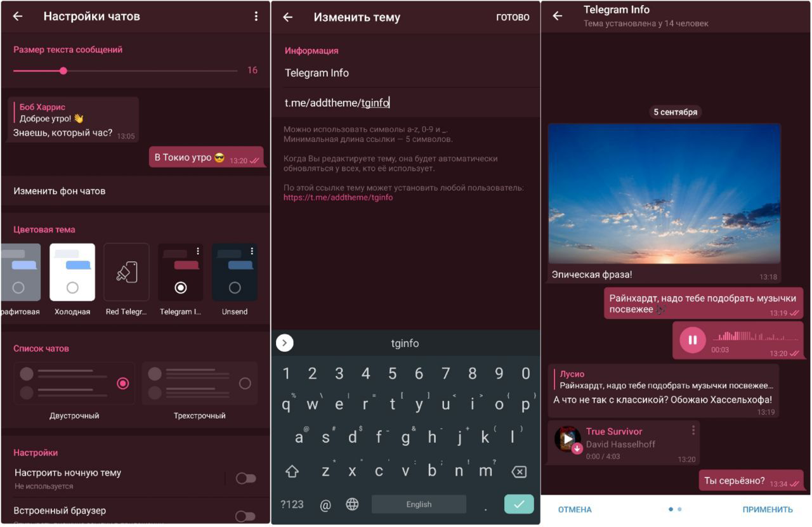Go back from edit theme screen

coord(288,17)
